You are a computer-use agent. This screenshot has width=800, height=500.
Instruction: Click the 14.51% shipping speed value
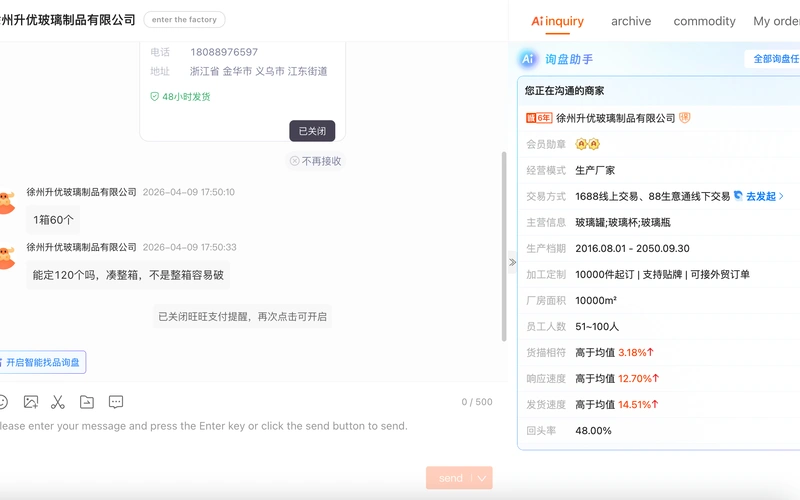(638, 405)
